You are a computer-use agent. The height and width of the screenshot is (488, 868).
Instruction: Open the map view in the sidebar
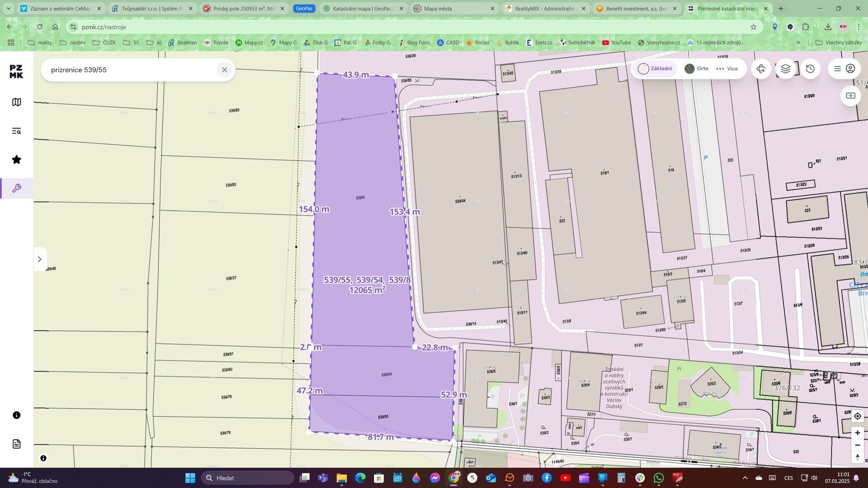pyautogui.click(x=17, y=102)
